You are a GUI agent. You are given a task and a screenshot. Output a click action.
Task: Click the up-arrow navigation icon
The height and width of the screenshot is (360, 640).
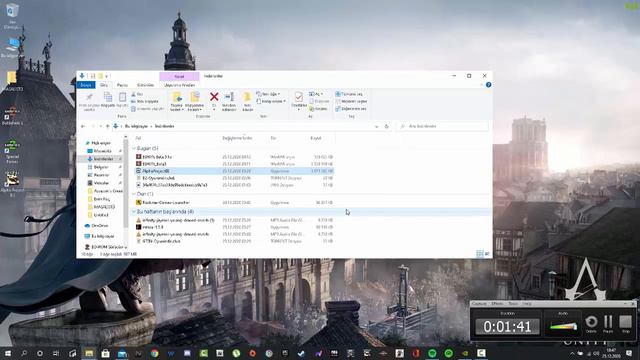(x=108, y=127)
